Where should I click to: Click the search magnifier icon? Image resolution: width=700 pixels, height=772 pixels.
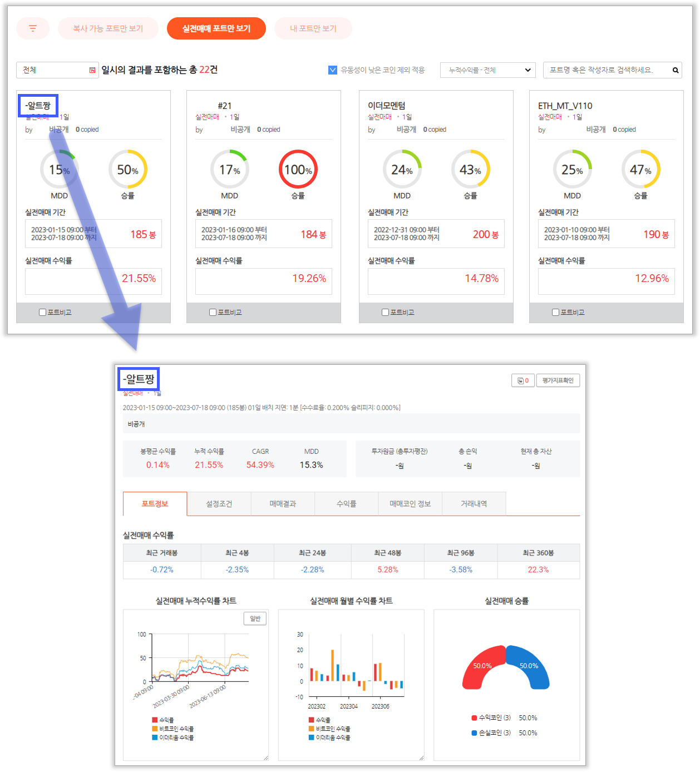(x=675, y=70)
